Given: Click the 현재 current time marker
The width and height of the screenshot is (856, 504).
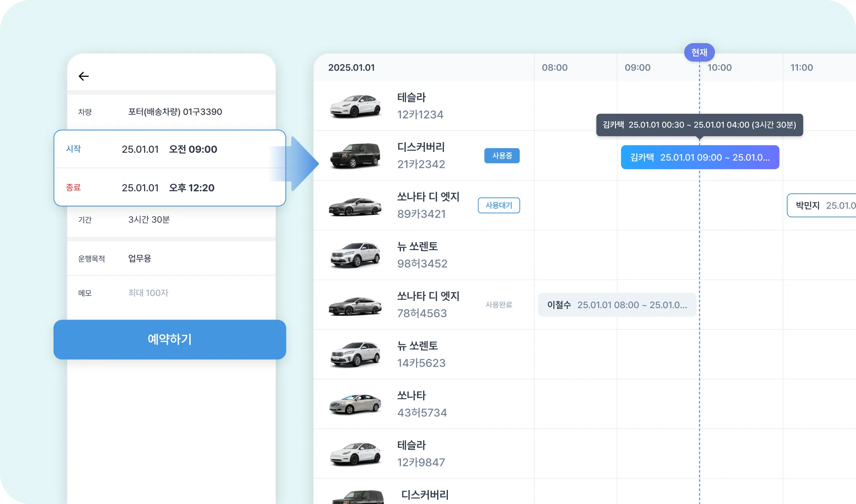Looking at the screenshot, I should (x=699, y=52).
